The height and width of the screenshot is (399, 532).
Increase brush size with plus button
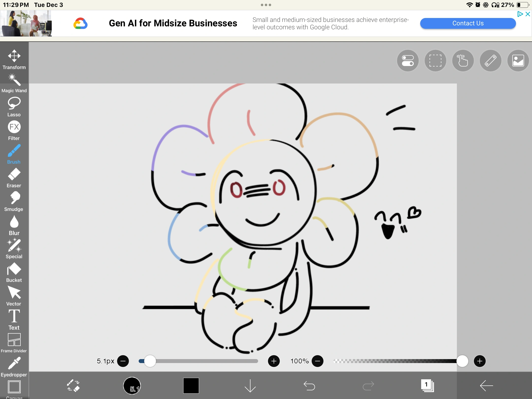pos(274,361)
